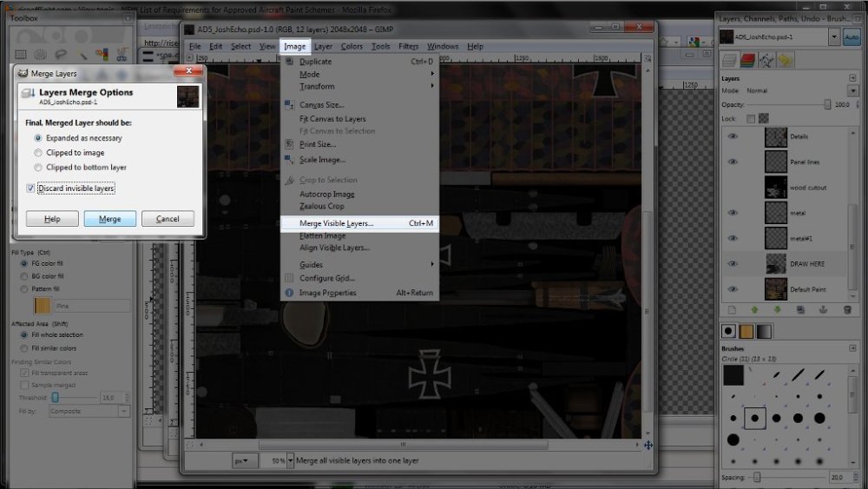Click the layer Opacity slider handle
The image size is (868, 489).
(825, 104)
